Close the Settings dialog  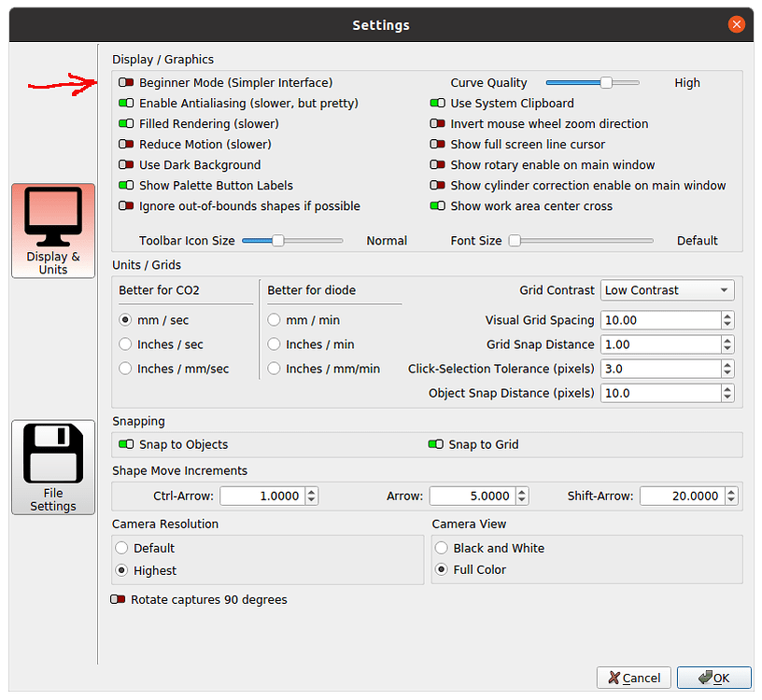click(x=736, y=24)
